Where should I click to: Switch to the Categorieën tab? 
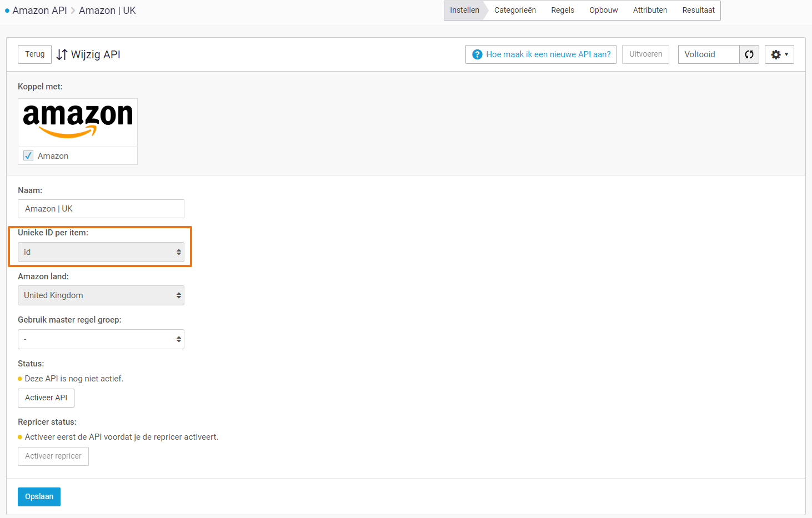pyautogui.click(x=515, y=11)
